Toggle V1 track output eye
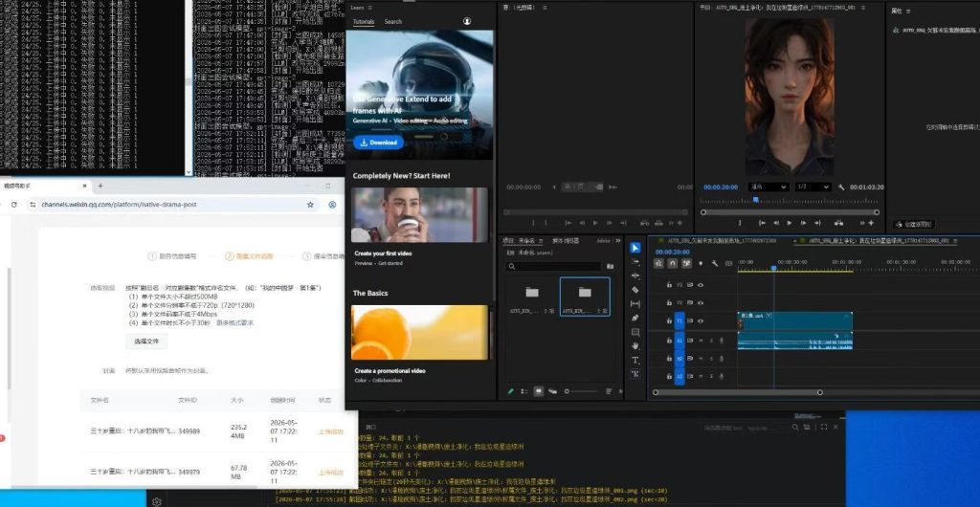This screenshot has width=980, height=507. (701, 320)
